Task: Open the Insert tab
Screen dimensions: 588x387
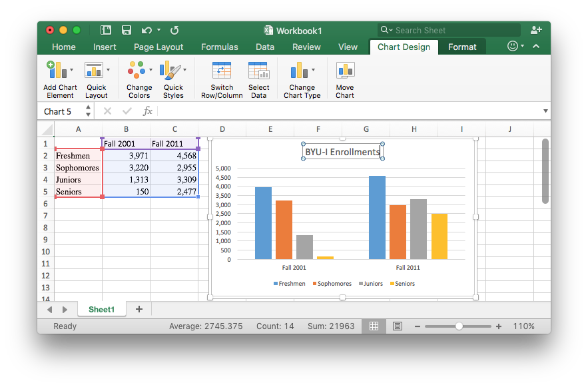Action: coord(105,47)
